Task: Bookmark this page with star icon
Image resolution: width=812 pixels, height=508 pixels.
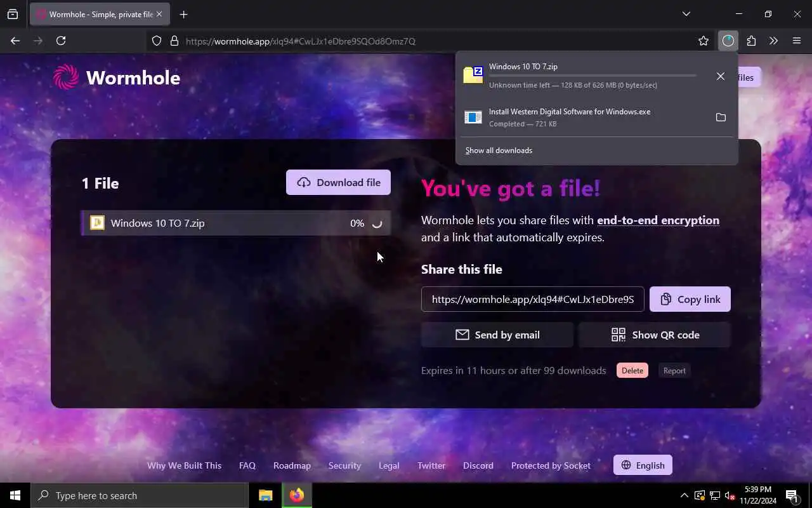Action: [x=704, y=41]
